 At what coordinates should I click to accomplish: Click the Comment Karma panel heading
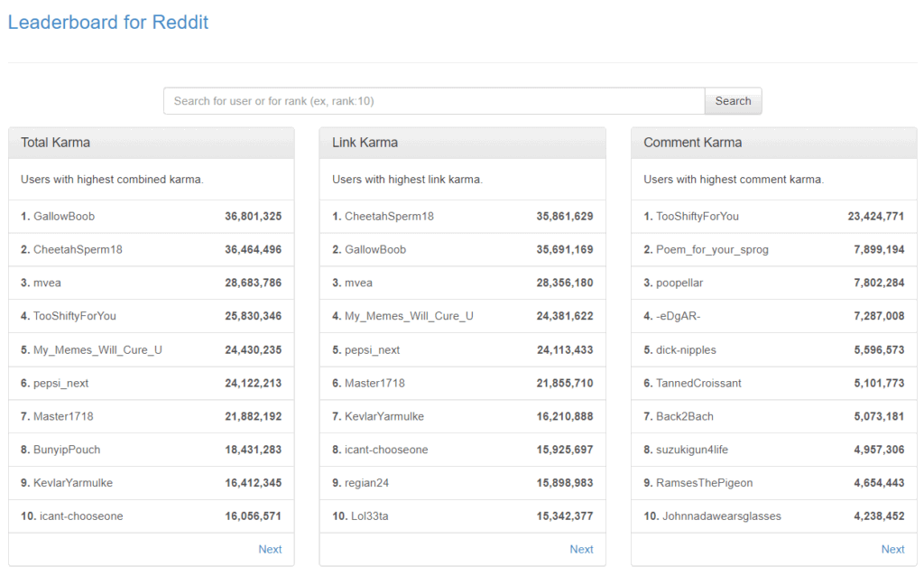[x=692, y=143]
